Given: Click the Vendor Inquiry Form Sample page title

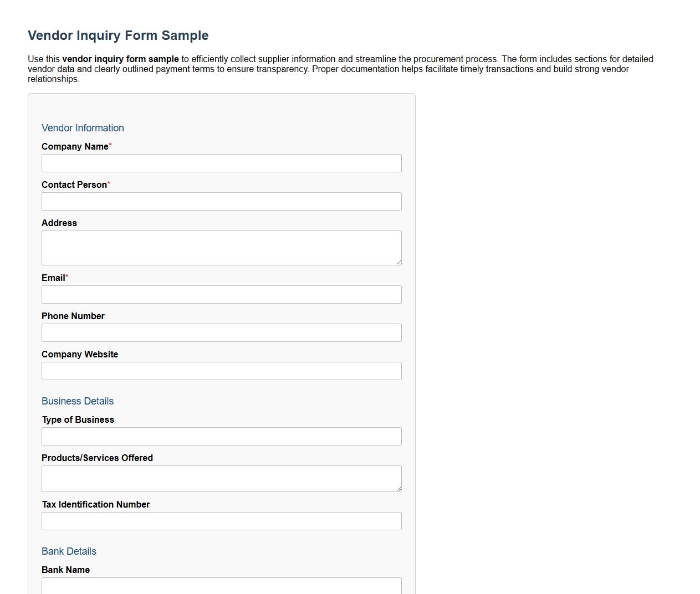Looking at the screenshot, I should tap(118, 35).
